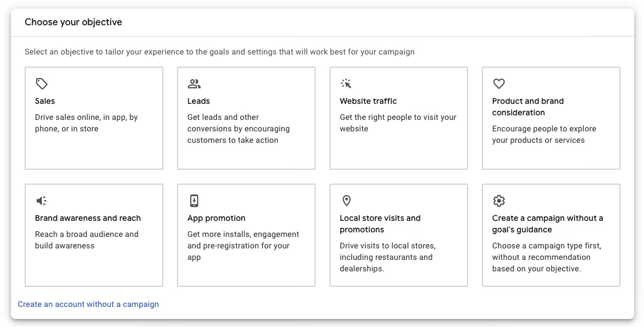This screenshot has width=644, height=327.
Task: Click 'Drive visits to local stores' description
Action: (388, 257)
